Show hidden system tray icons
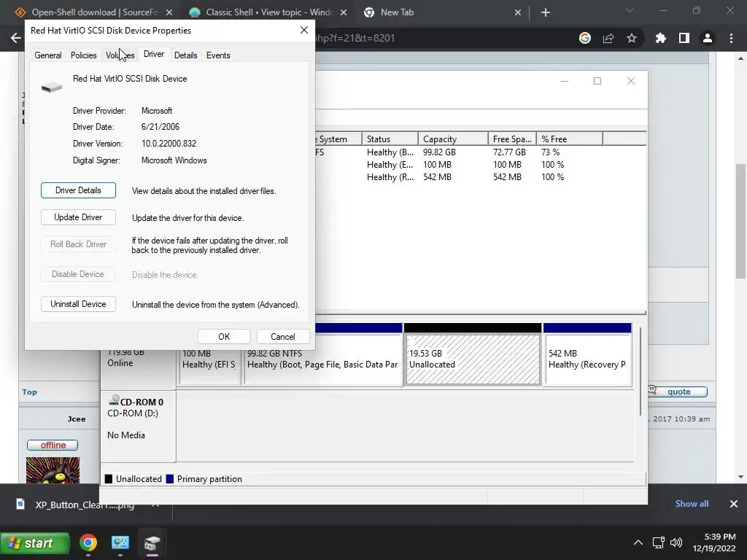 pos(638,542)
